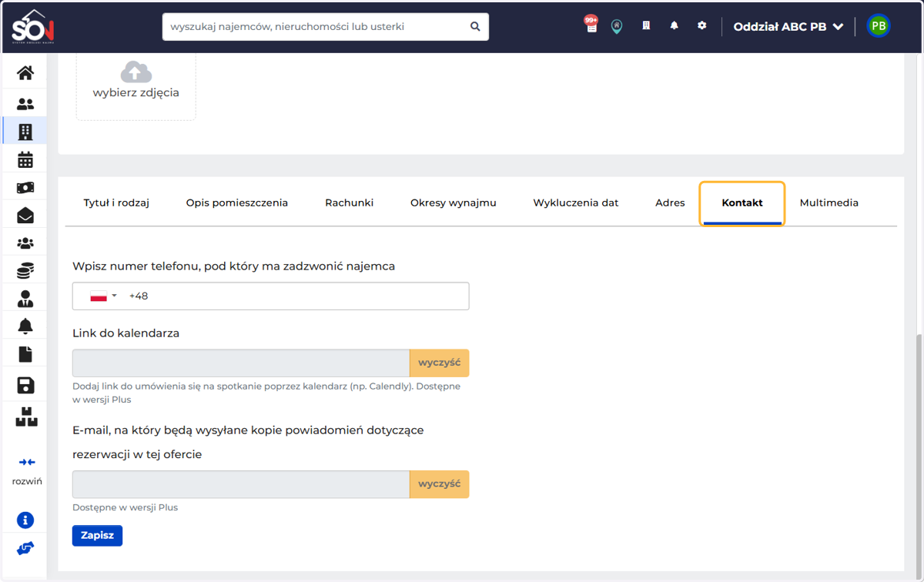Switch to the Adres tab

coord(670,202)
